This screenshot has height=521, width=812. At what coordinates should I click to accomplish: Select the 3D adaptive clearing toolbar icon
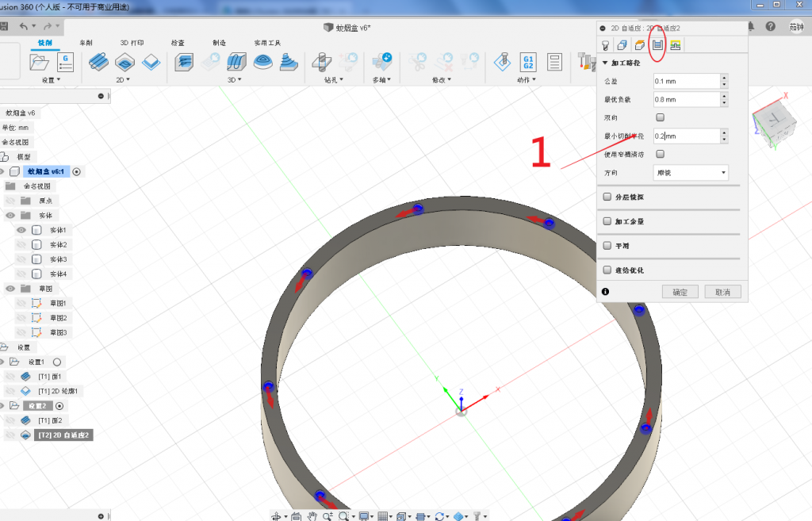[x=184, y=63]
